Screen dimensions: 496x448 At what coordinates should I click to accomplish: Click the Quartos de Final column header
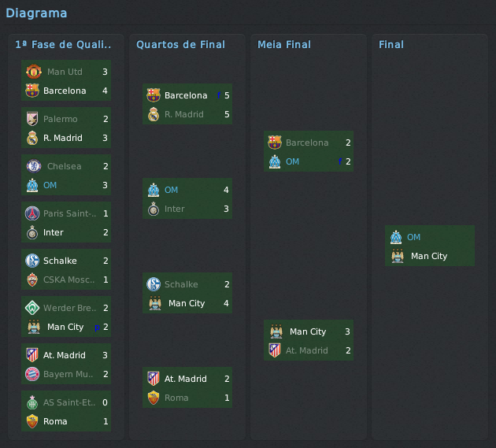pyautogui.click(x=180, y=45)
